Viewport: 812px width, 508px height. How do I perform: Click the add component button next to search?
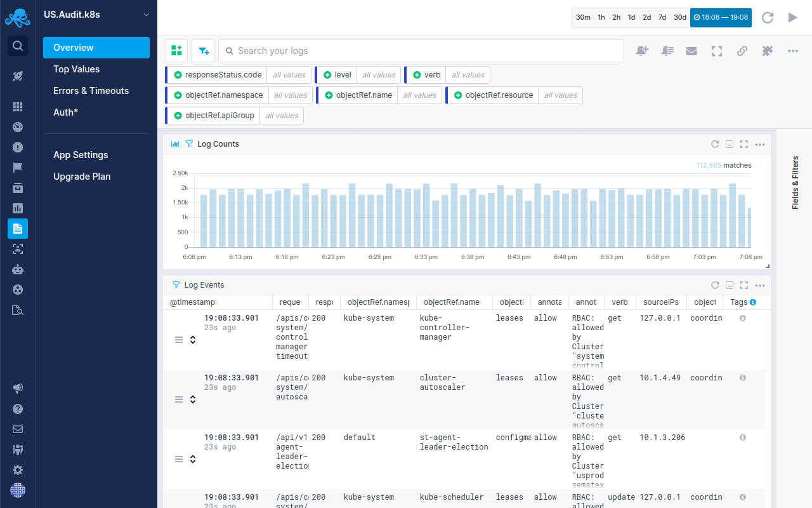pos(176,51)
